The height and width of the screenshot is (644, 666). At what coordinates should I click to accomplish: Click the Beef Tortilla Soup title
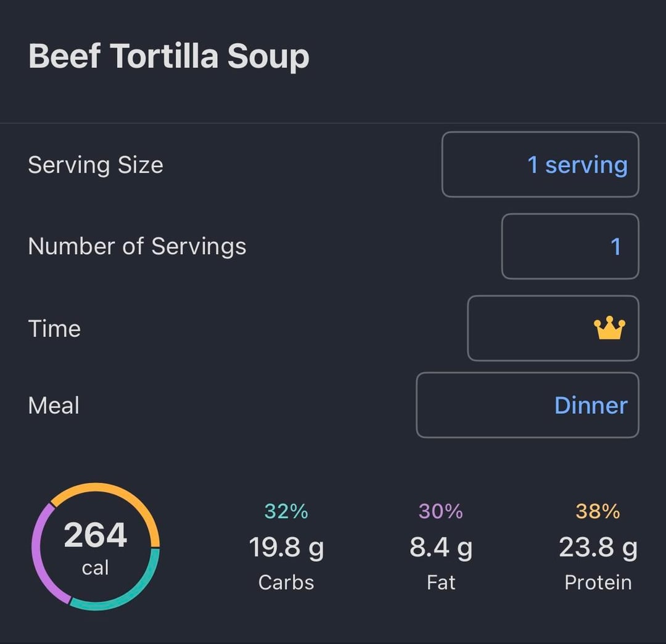(168, 56)
